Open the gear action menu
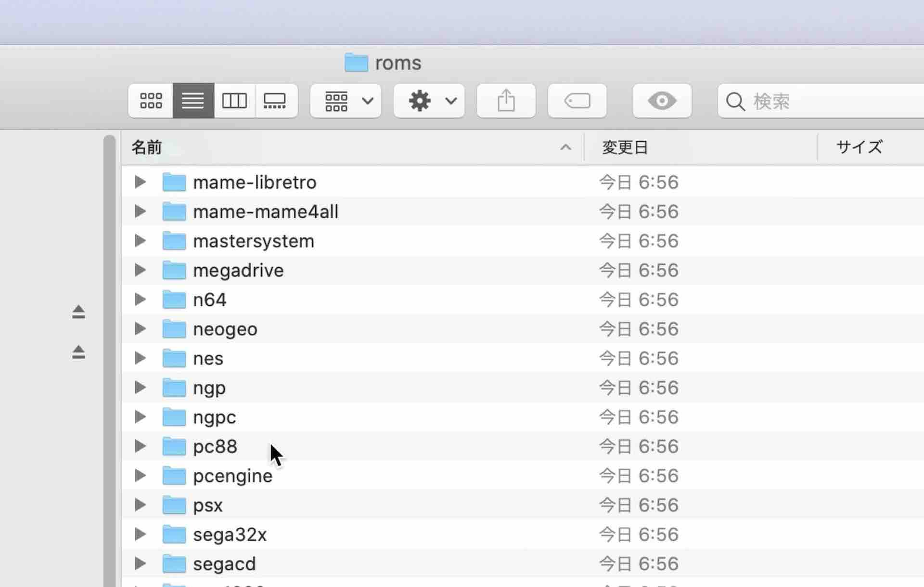 (x=429, y=101)
